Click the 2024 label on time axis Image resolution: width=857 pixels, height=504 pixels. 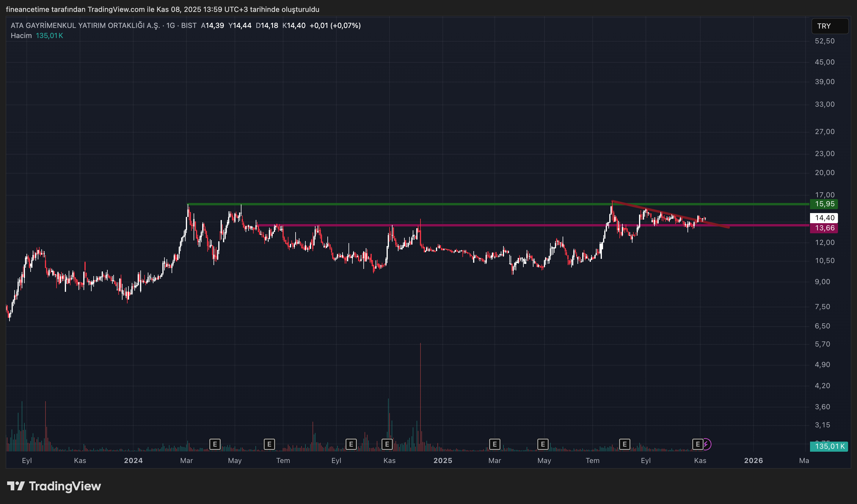tap(133, 461)
